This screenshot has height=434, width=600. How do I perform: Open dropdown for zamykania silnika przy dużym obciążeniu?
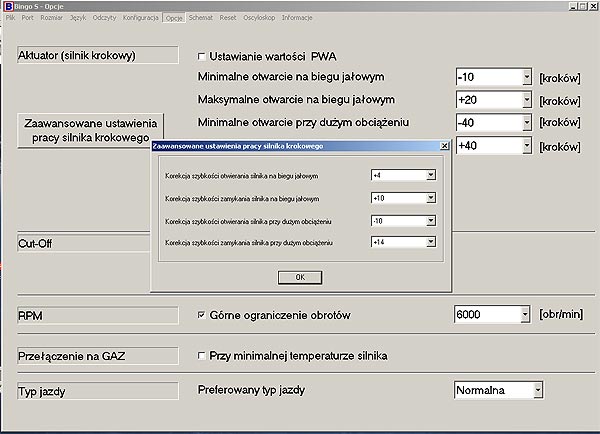coord(431,242)
